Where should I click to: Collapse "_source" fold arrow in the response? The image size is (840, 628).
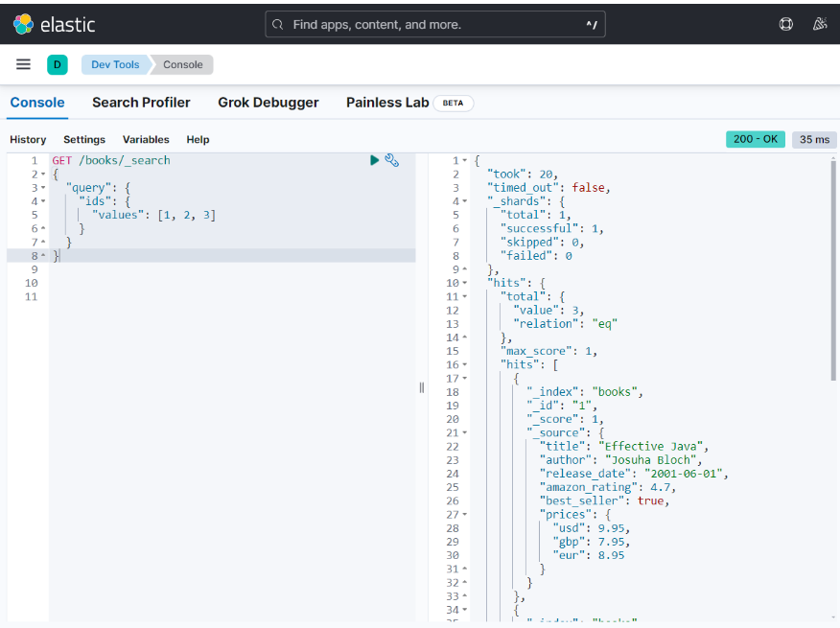(465, 433)
